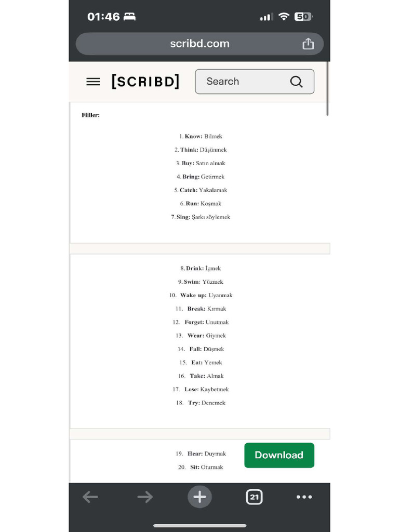Tap the "Fiiller:" heading in the document
The image size is (399, 532).
click(90, 115)
